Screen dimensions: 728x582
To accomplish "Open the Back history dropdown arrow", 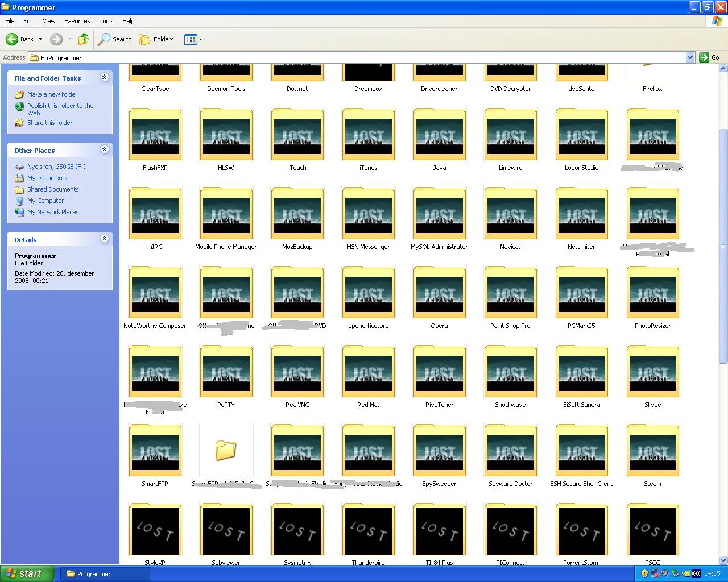I will pos(40,39).
